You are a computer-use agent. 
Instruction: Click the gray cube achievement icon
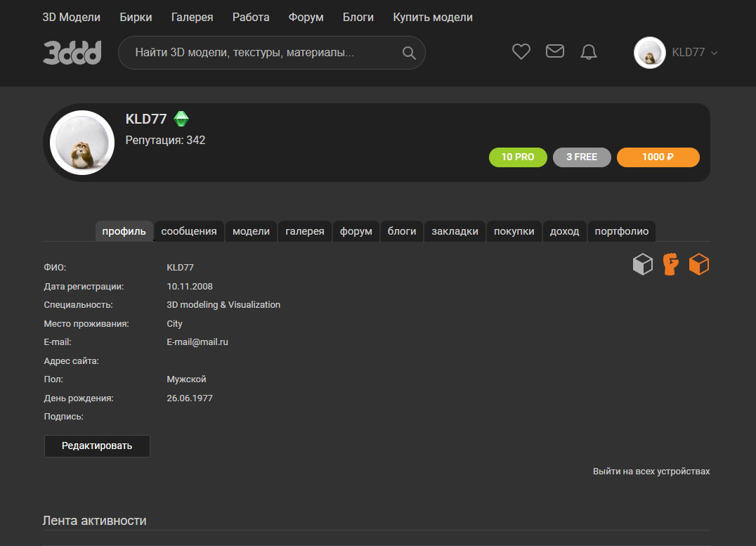643,264
